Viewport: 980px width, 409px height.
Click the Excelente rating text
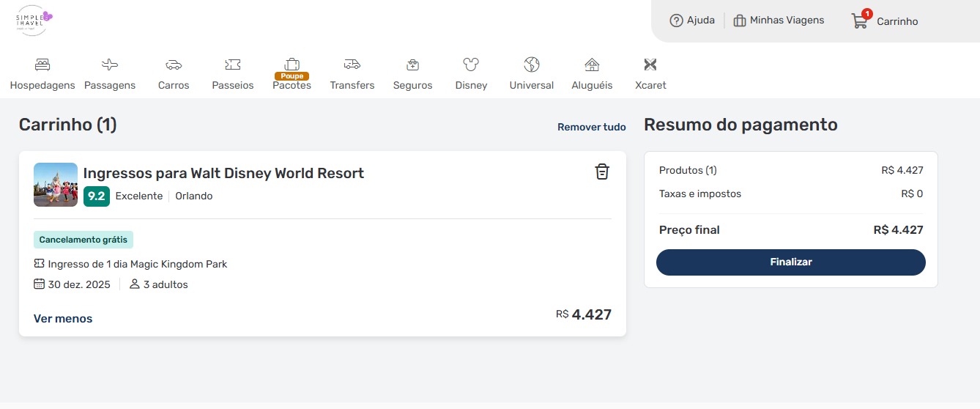click(139, 196)
